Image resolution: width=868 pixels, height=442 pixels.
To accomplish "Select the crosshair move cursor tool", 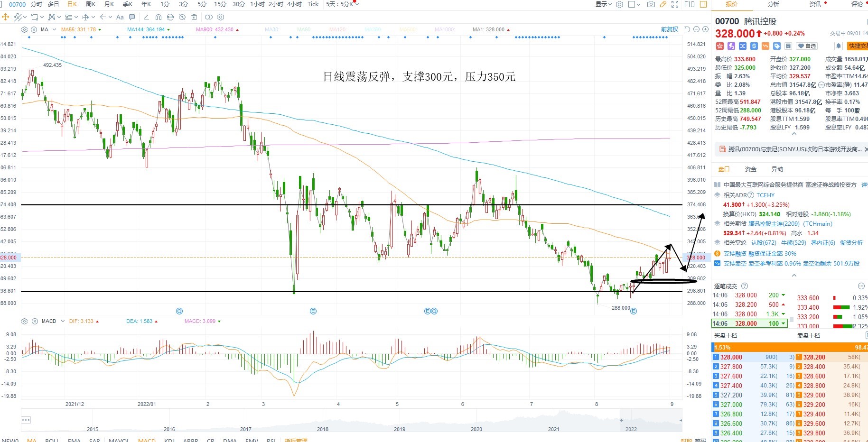I will (5, 17).
